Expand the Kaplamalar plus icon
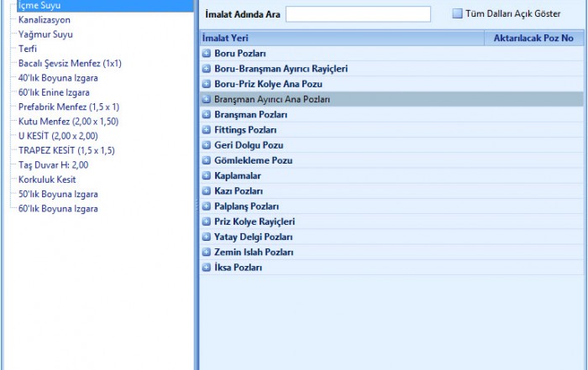The width and height of the screenshot is (588, 370). [x=207, y=176]
